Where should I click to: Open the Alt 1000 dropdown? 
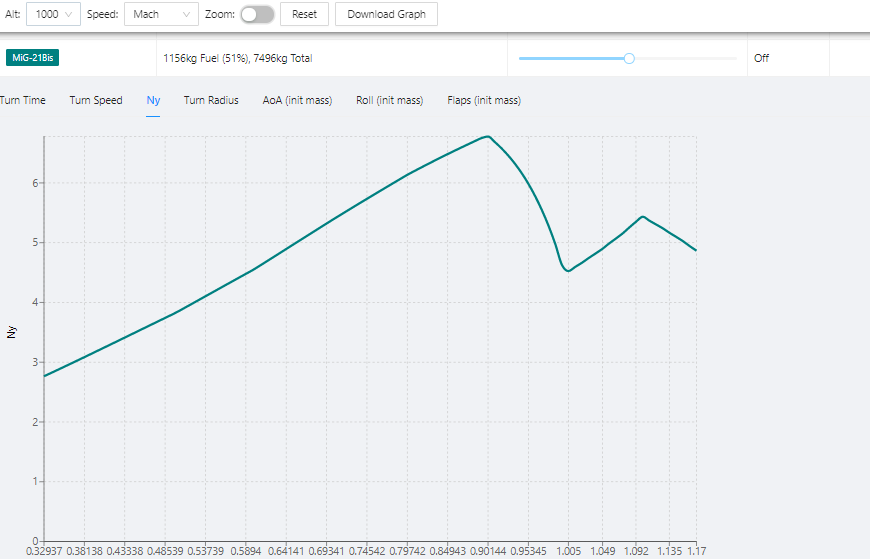(53, 14)
